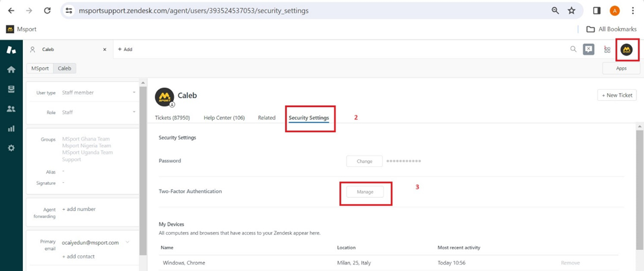Reload the page
This screenshot has width=644, height=271.
pyautogui.click(x=47, y=11)
